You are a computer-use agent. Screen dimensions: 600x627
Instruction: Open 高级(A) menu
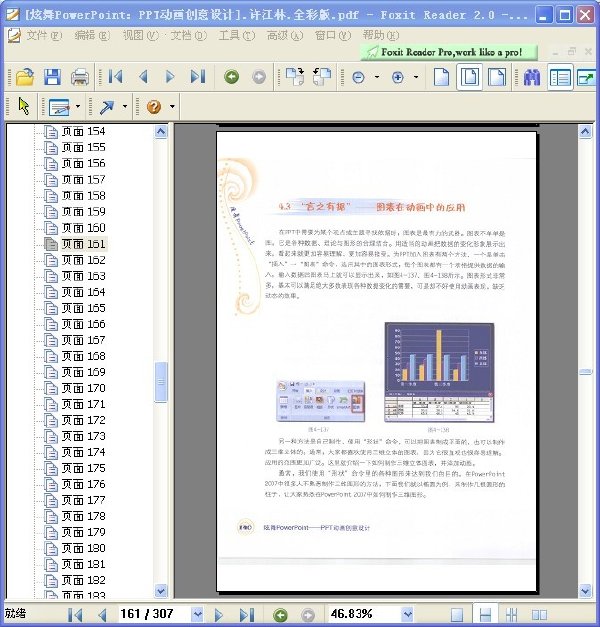pyautogui.click(x=284, y=36)
